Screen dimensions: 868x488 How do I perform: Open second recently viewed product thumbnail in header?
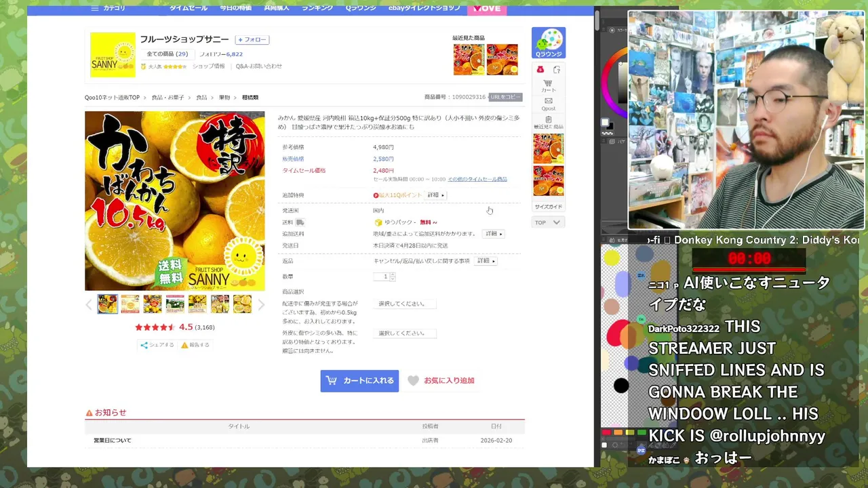coord(502,60)
